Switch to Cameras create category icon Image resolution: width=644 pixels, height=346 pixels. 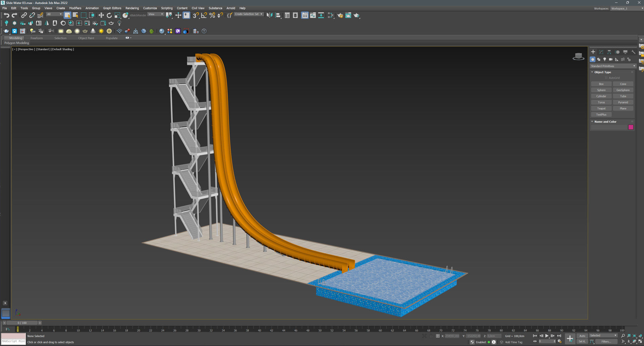pos(611,59)
